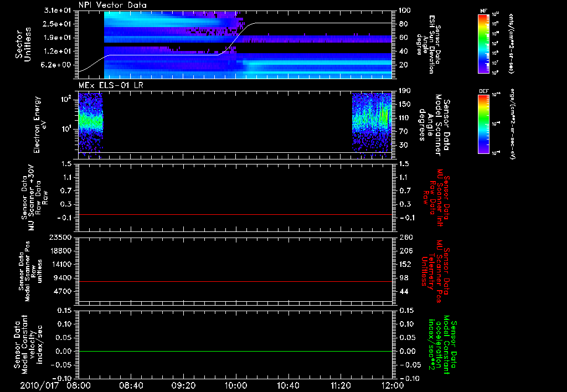This screenshot has width=567, height=392.
Task: Click the green constant acceleration line
Action: pos(235,351)
